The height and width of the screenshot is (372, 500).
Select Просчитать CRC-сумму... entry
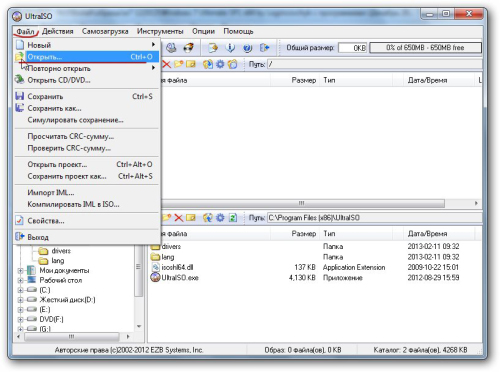[x=87, y=136]
